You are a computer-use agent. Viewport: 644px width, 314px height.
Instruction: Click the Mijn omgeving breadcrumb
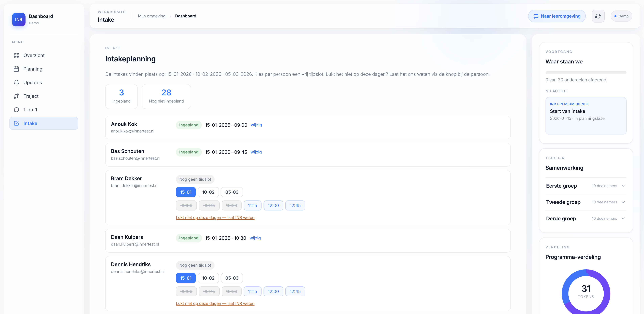pos(152,16)
